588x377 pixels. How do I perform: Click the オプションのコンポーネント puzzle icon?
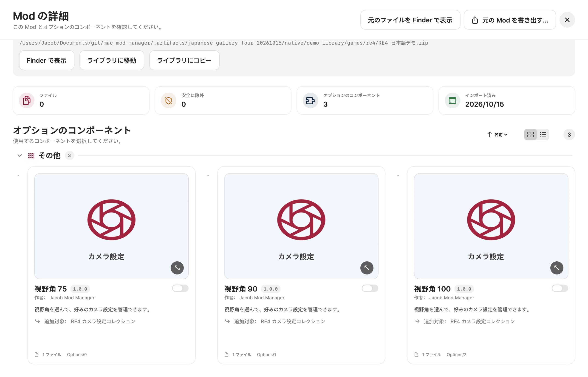310,100
